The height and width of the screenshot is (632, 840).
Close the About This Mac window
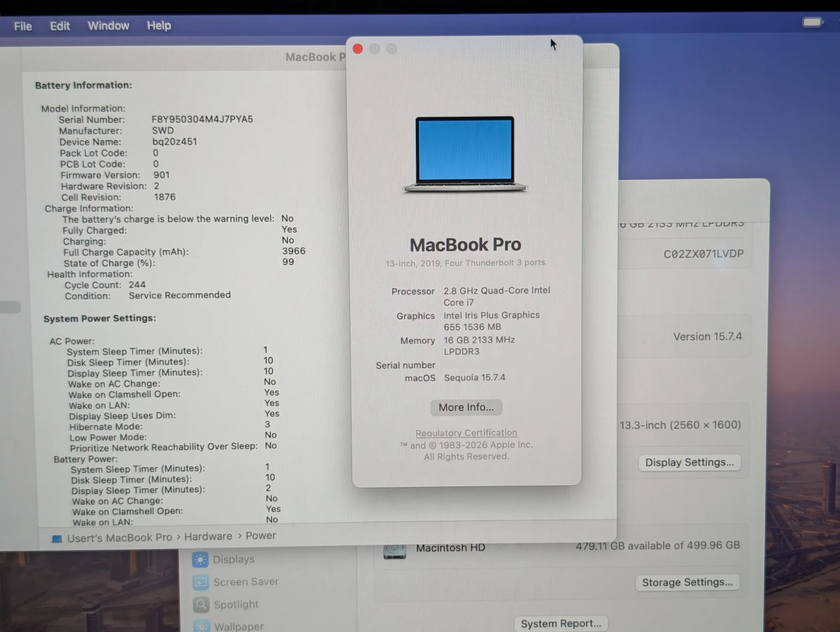pos(358,49)
